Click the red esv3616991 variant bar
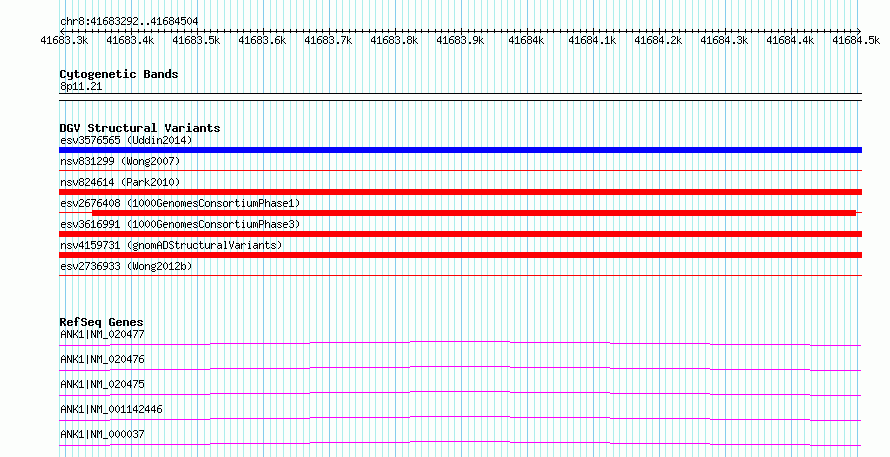Viewport: 890px width, 457px height. click(460, 234)
